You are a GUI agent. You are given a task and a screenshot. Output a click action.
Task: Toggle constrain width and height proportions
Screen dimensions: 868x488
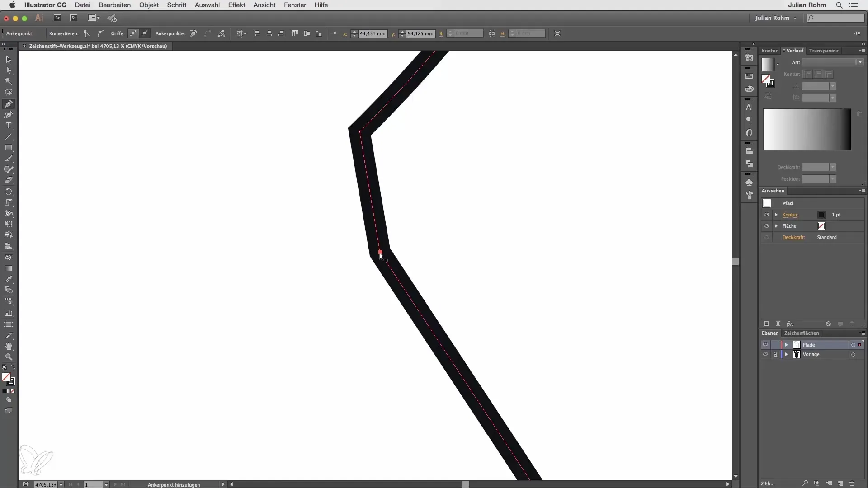point(492,33)
